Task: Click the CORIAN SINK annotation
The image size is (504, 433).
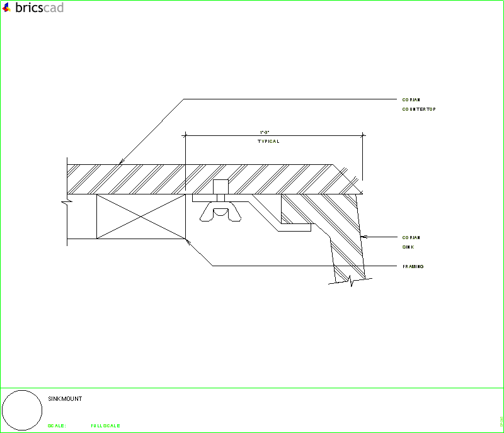Action: coord(411,242)
